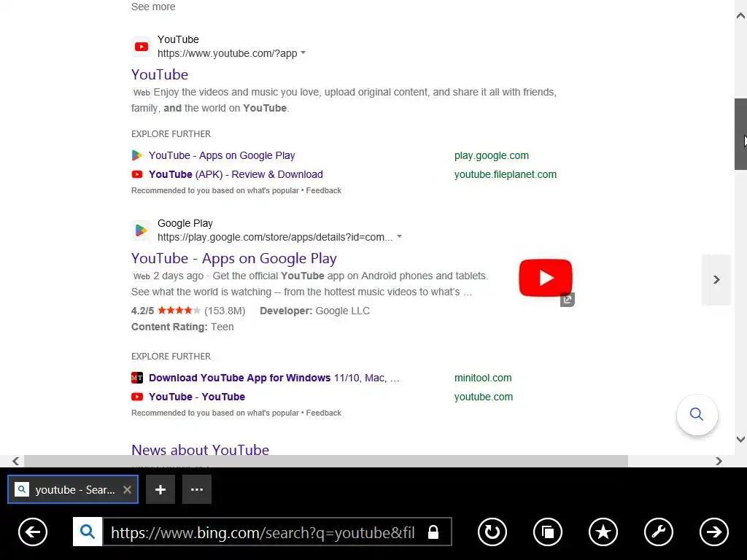Click the Play store icon in Explore Further
This screenshot has height=560, width=747.
click(x=136, y=155)
